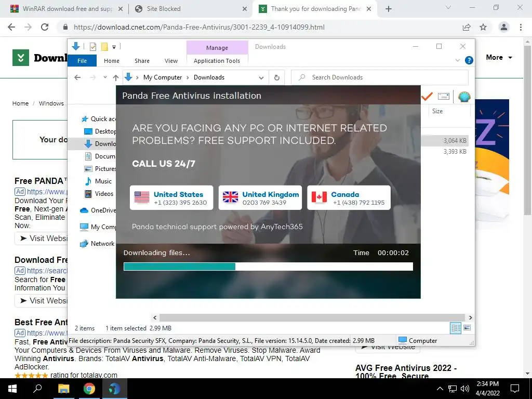Click Windows breadcrumb on CNET page

pyautogui.click(x=51, y=103)
